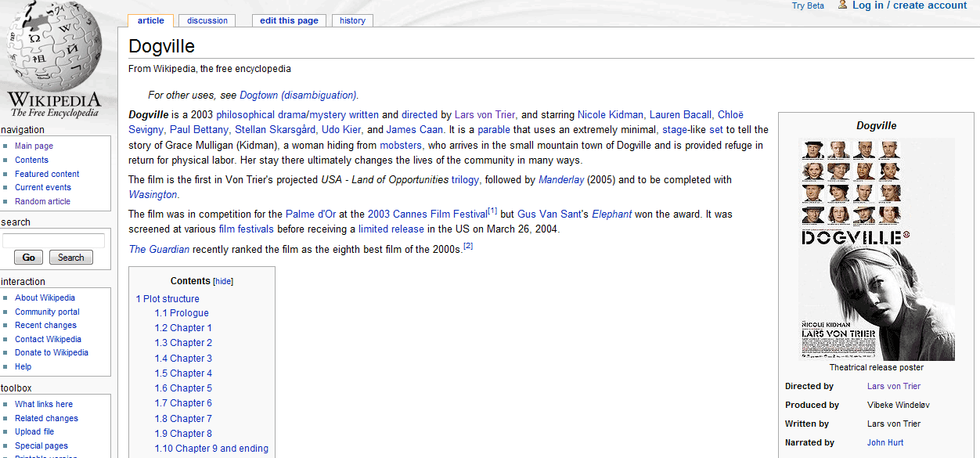The height and width of the screenshot is (458, 980).
Task: Switch to the article tab
Action: 151,20
